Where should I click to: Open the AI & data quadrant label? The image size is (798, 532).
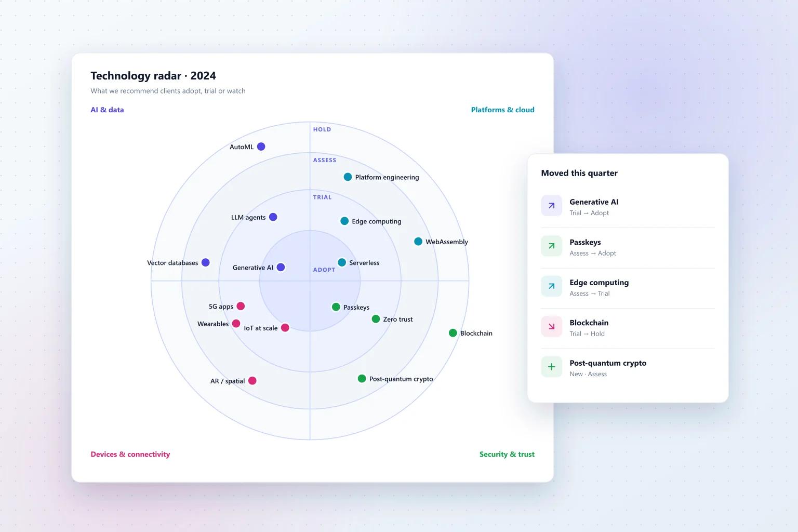pos(107,110)
